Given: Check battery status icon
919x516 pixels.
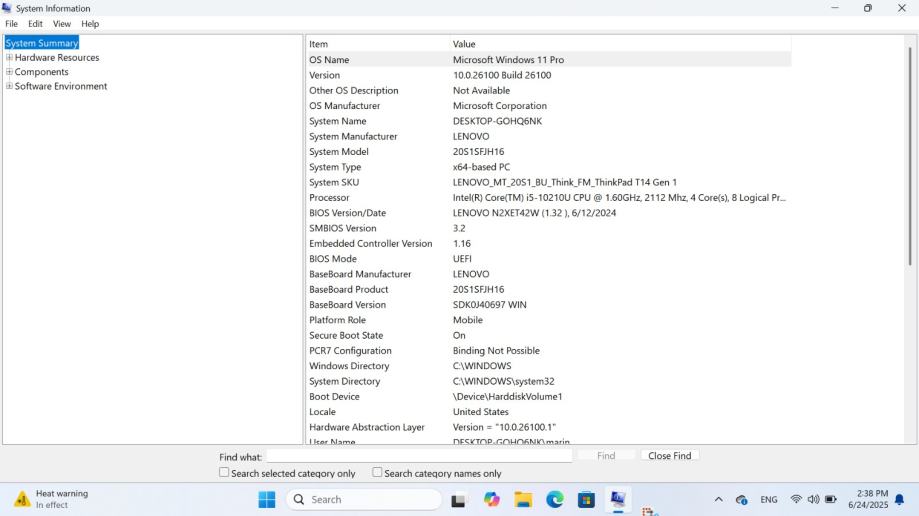Looking at the screenshot, I should 831,500.
